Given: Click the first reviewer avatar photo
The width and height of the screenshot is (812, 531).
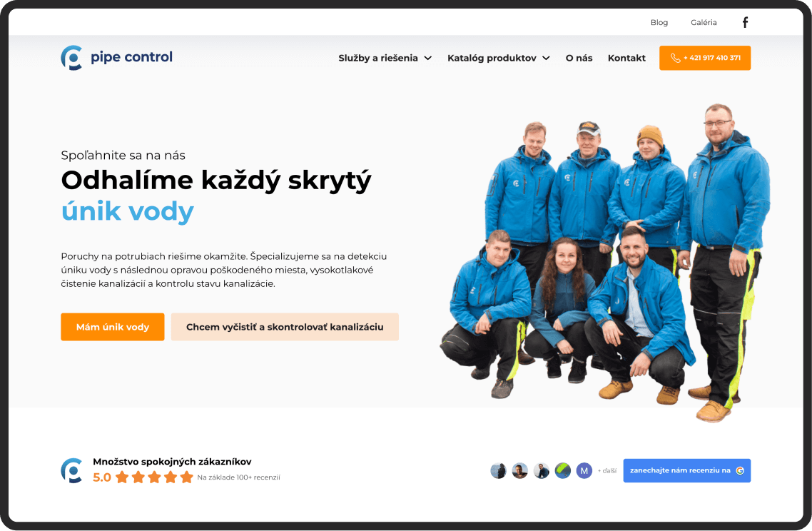Looking at the screenshot, I should coord(498,470).
